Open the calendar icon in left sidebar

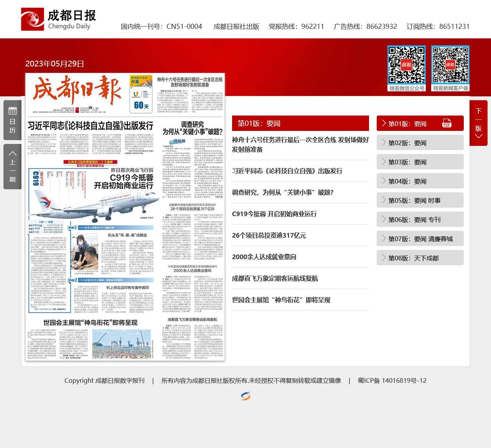[x=13, y=111]
